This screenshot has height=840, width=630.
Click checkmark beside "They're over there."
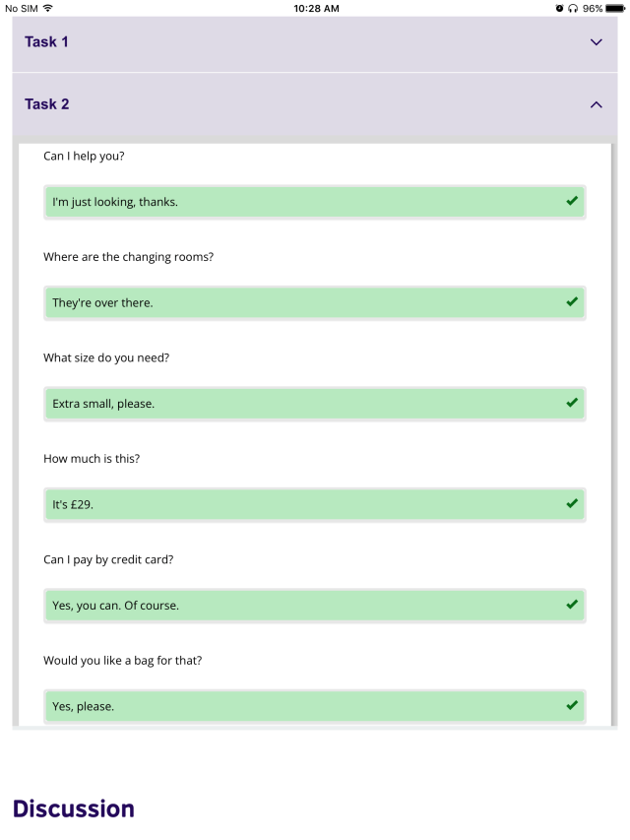(572, 302)
